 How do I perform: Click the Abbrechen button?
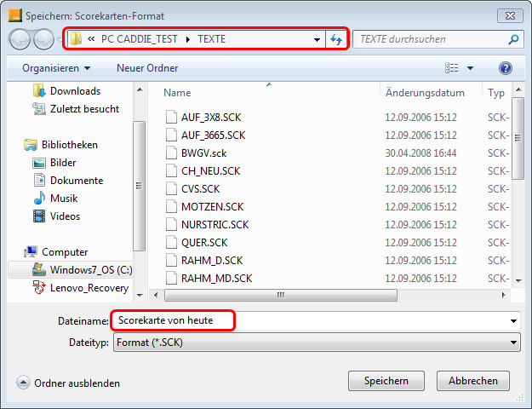[x=473, y=381]
